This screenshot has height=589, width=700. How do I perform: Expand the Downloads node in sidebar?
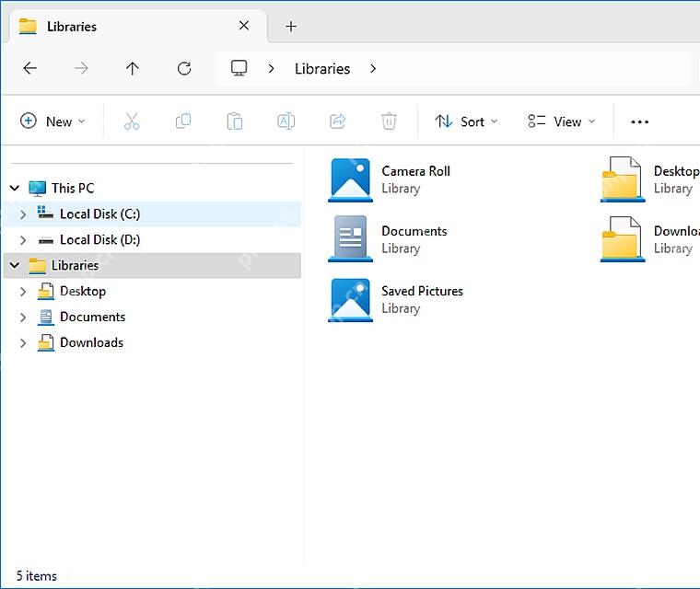click(23, 342)
